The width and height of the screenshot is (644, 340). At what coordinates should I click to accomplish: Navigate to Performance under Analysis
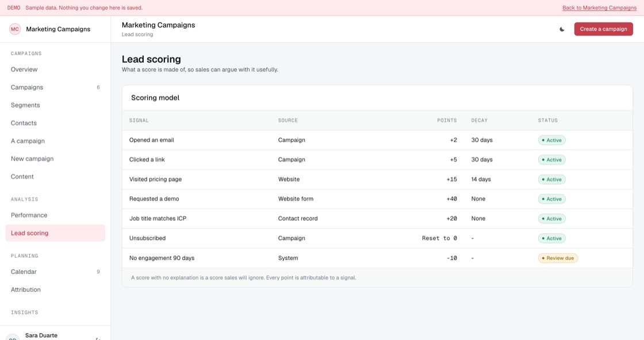tap(55, 215)
